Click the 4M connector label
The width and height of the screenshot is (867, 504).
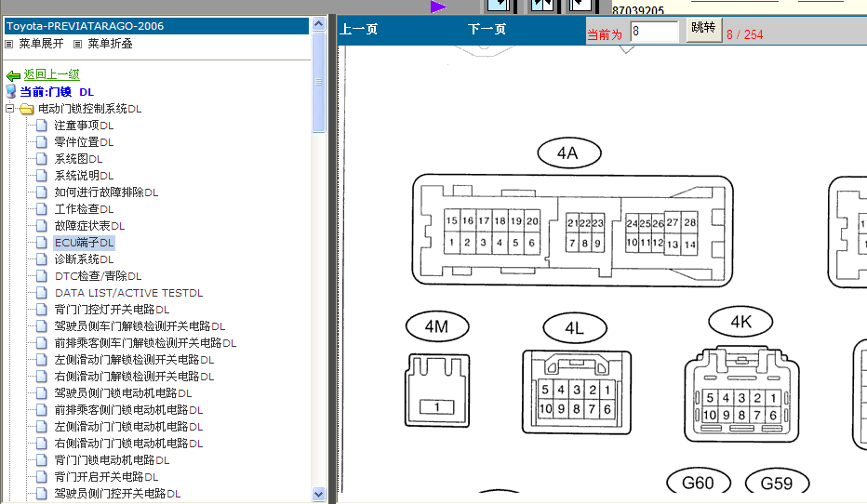coord(437,326)
